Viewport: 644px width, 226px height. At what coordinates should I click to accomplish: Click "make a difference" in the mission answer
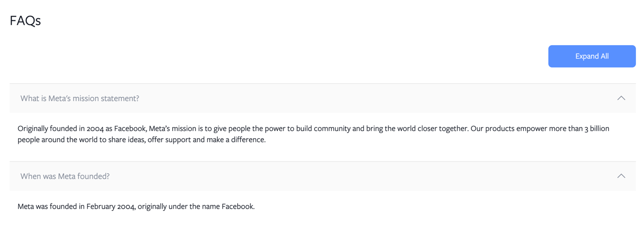pyautogui.click(x=236, y=140)
